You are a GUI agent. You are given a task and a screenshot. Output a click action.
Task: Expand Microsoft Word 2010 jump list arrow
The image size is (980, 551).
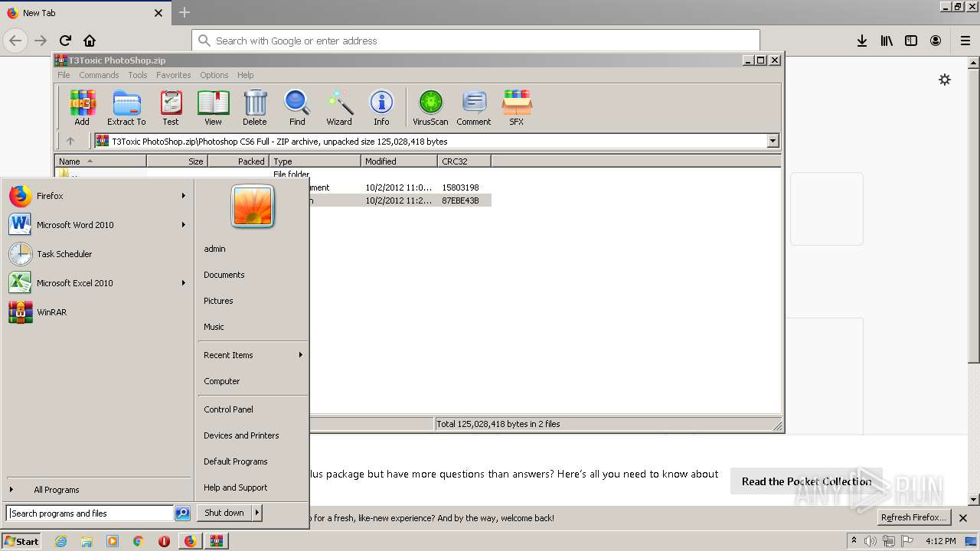click(184, 225)
